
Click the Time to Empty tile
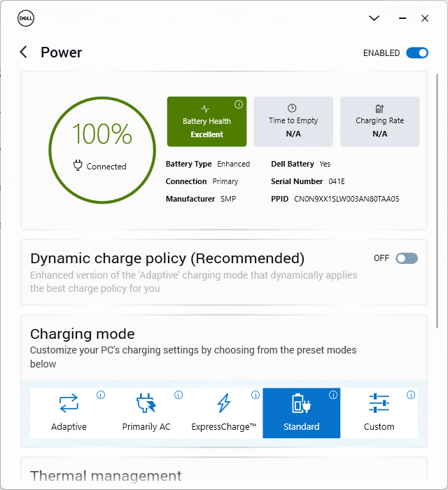293,122
